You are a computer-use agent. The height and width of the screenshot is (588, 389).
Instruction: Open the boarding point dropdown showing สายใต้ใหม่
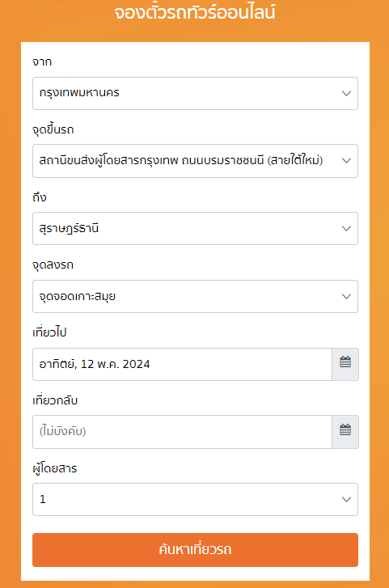tap(195, 161)
